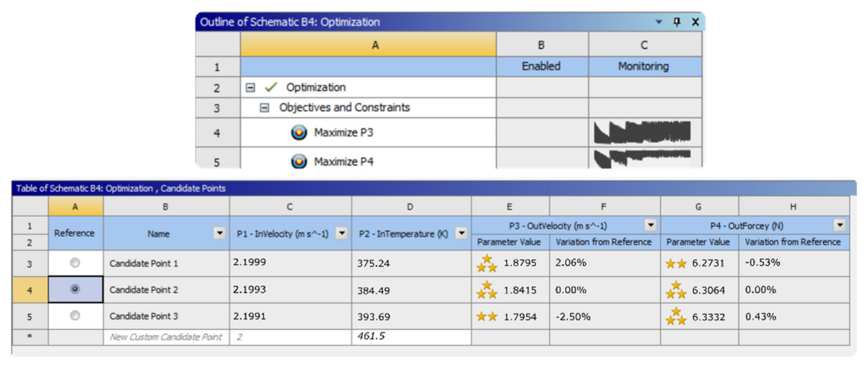Collapse Objectives and Constraints node

point(264,108)
